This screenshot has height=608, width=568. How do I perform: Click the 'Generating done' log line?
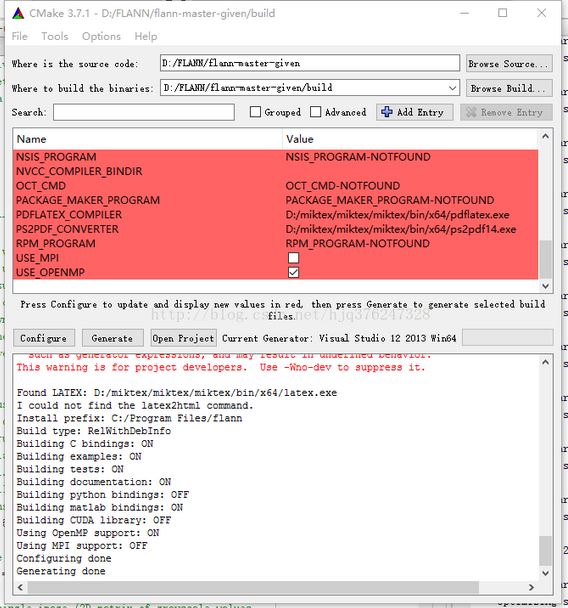(61, 571)
